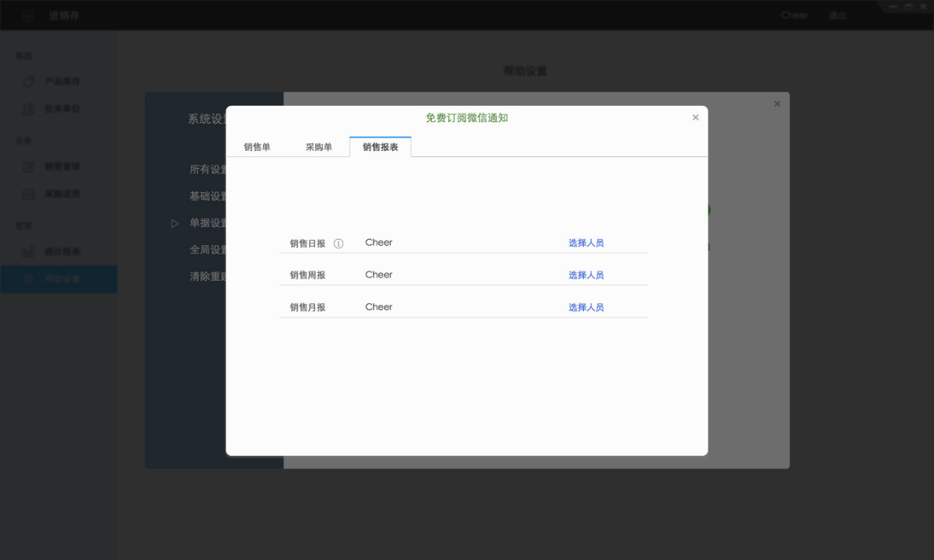Switch to the 销售单 tab
Image resolution: width=934 pixels, height=560 pixels.
pos(257,146)
